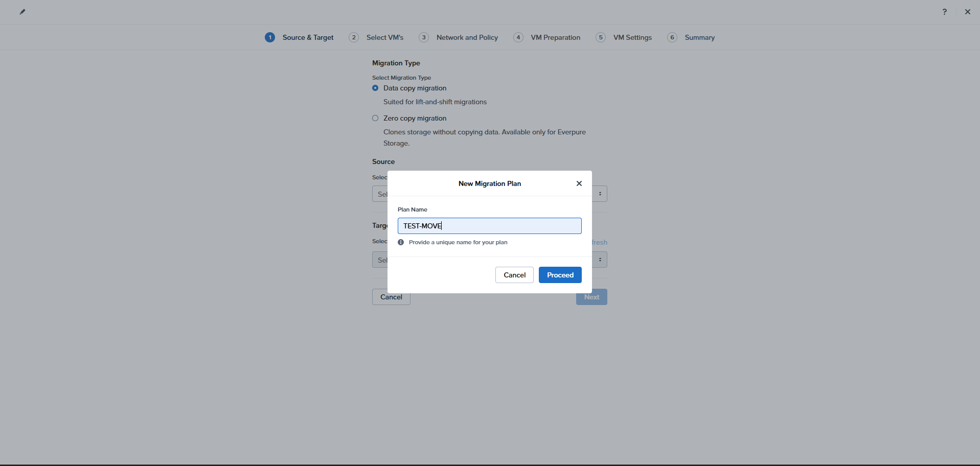Click the step 4 circle indicator
Image resolution: width=980 pixels, height=466 pixels.
point(518,37)
